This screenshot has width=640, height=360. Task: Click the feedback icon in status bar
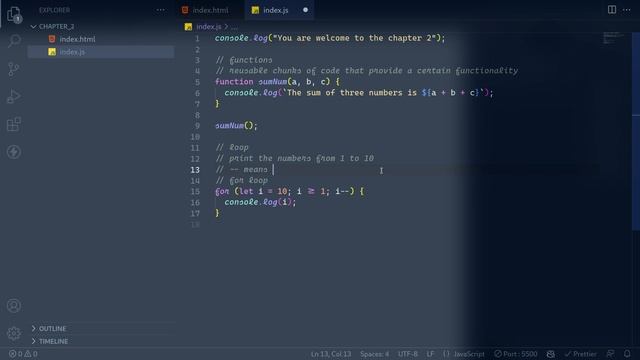point(610,354)
